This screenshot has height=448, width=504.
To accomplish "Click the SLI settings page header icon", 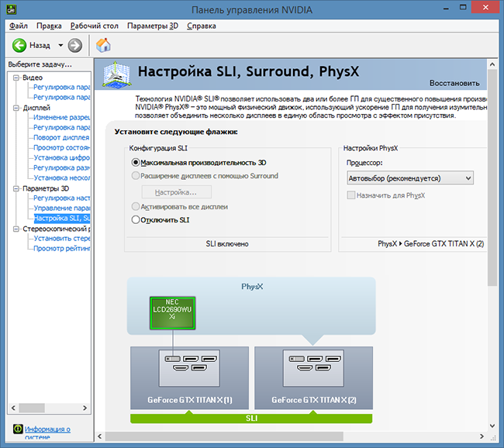I will [x=116, y=74].
